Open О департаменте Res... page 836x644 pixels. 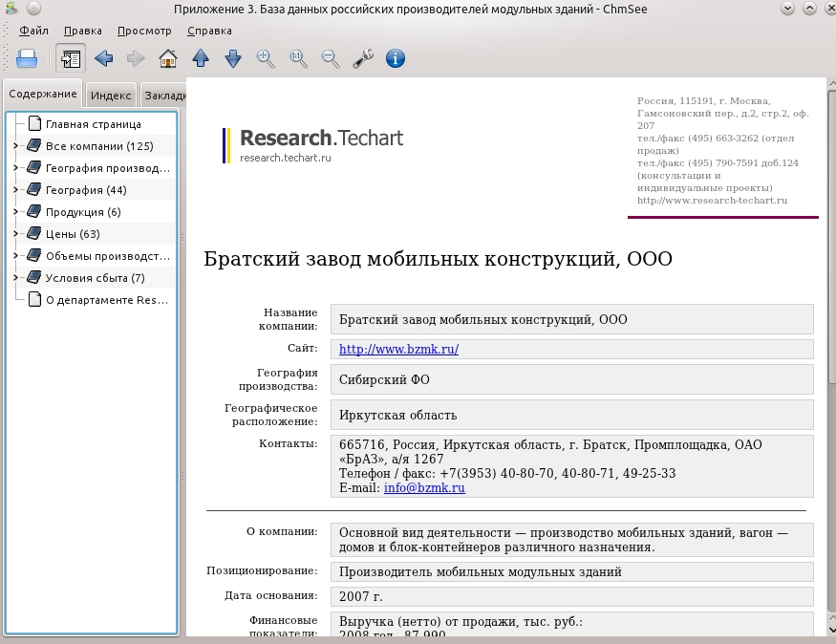107,300
